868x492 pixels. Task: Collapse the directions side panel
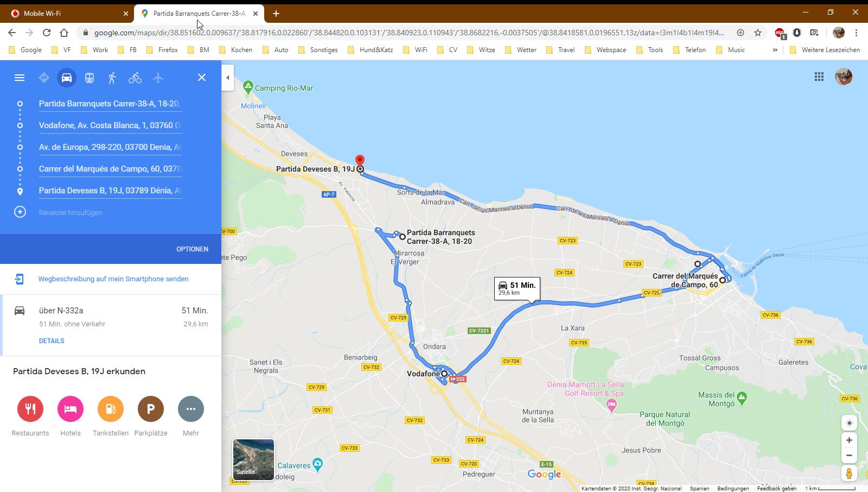(228, 78)
